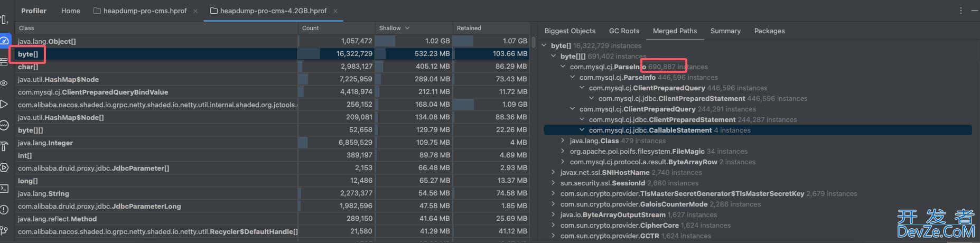Collapse ClientPreparedQuery 446,596 instances node

pos(582,88)
